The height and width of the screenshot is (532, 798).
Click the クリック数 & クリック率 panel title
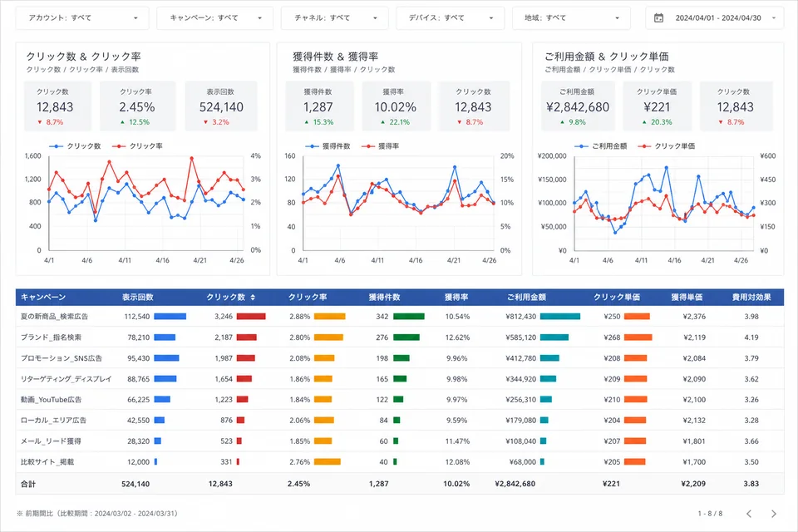point(83,57)
